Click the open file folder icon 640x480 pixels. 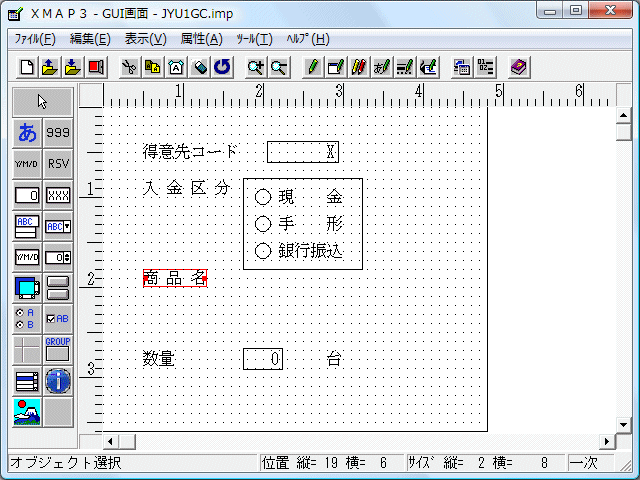[x=50, y=67]
